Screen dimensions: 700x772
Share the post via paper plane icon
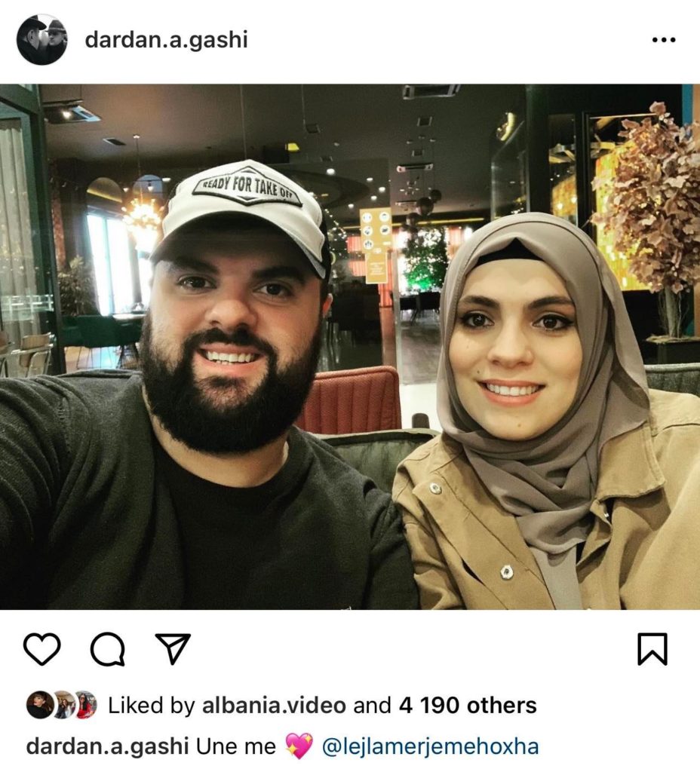pos(173,648)
